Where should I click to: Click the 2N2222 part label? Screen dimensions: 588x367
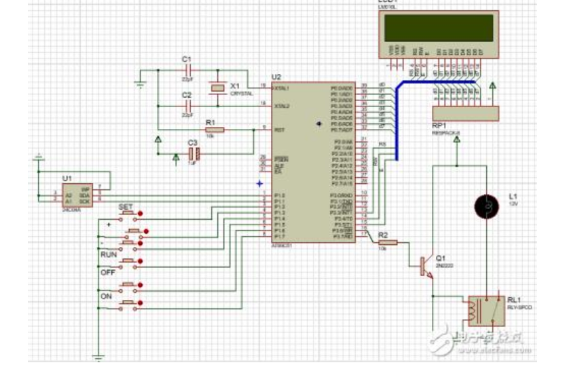[444, 265]
